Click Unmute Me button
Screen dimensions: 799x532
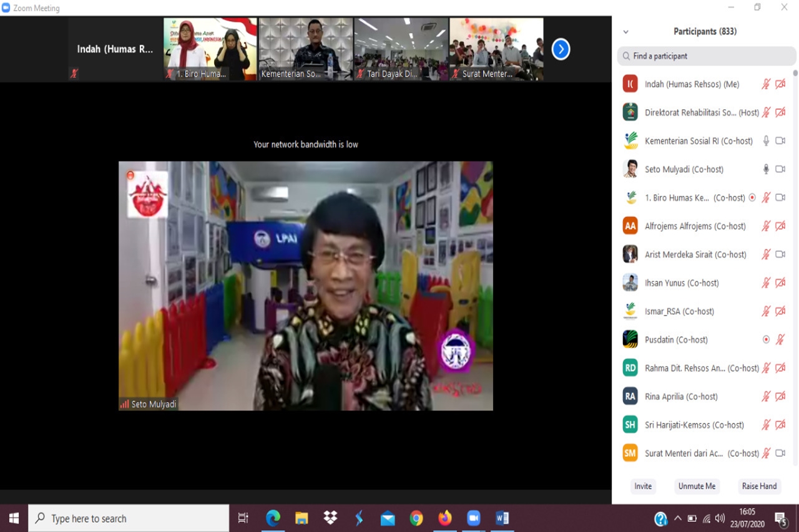tap(697, 486)
